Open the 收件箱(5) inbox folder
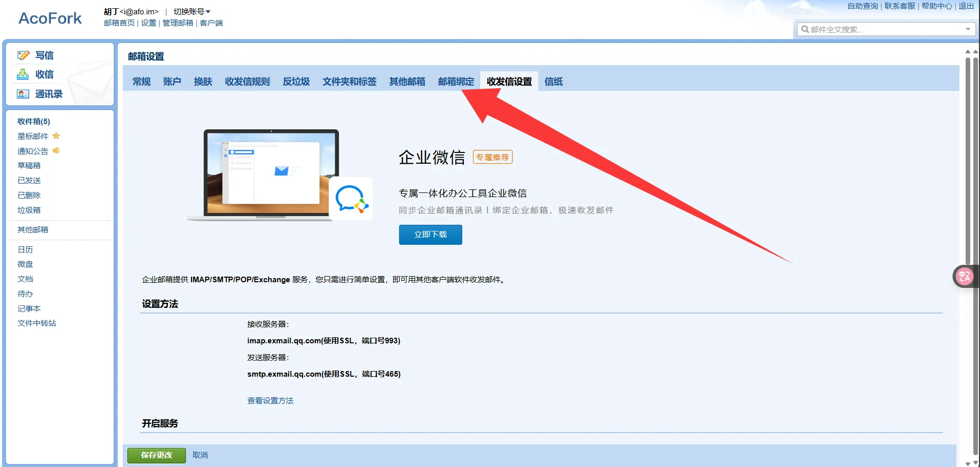The width and height of the screenshot is (980, 467). tap(34, 122)
